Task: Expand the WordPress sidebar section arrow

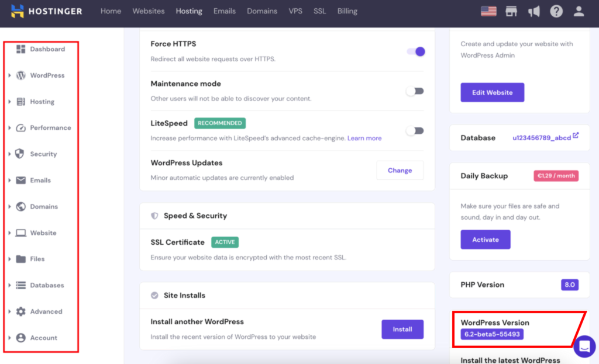Action: coord(9,75)
